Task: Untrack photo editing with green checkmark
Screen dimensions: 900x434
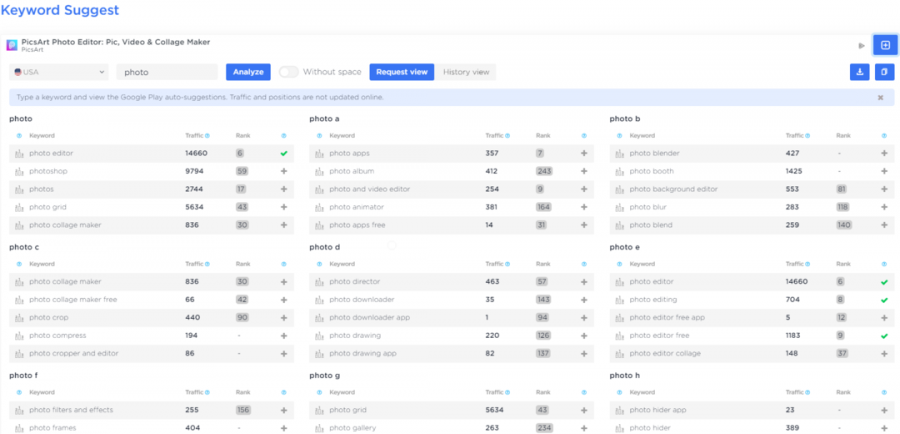Action: (x=884, y=300)
